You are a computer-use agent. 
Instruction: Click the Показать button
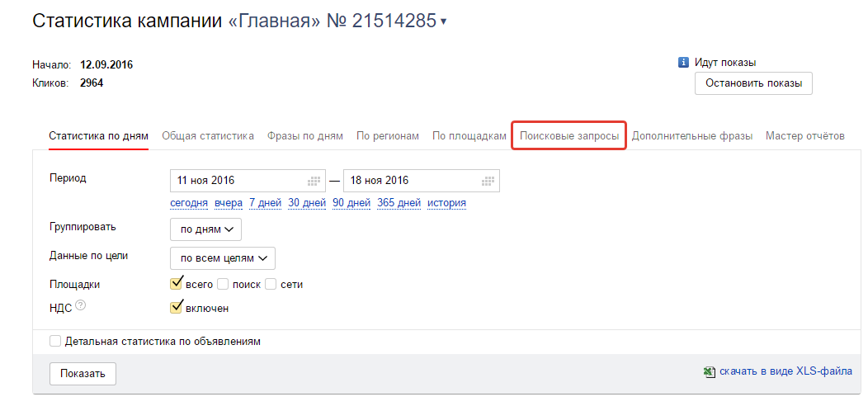(x=83, y=373)
